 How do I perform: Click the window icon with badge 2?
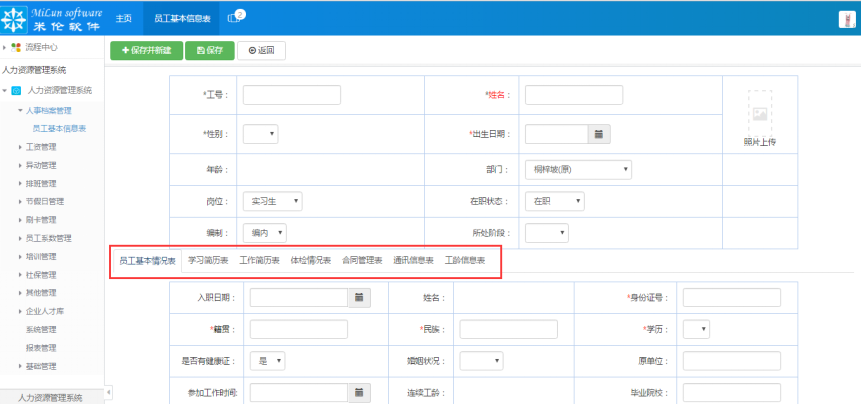234,18
